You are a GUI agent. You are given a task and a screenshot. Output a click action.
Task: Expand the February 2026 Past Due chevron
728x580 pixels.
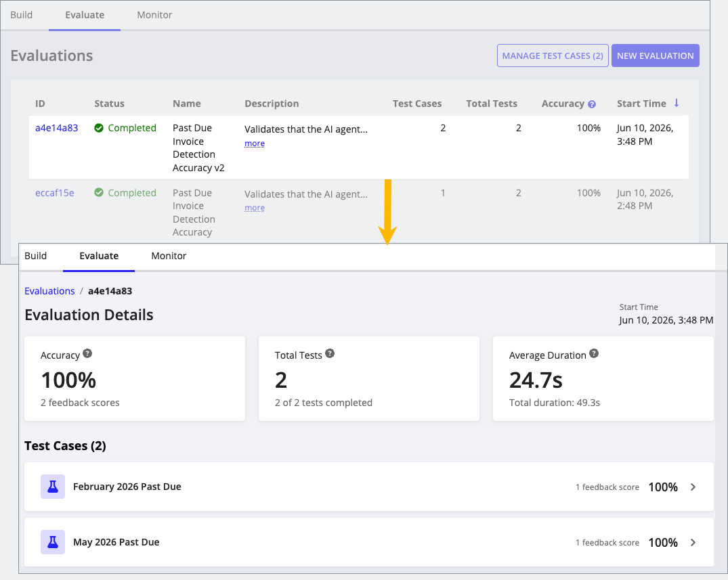point(693,487)
